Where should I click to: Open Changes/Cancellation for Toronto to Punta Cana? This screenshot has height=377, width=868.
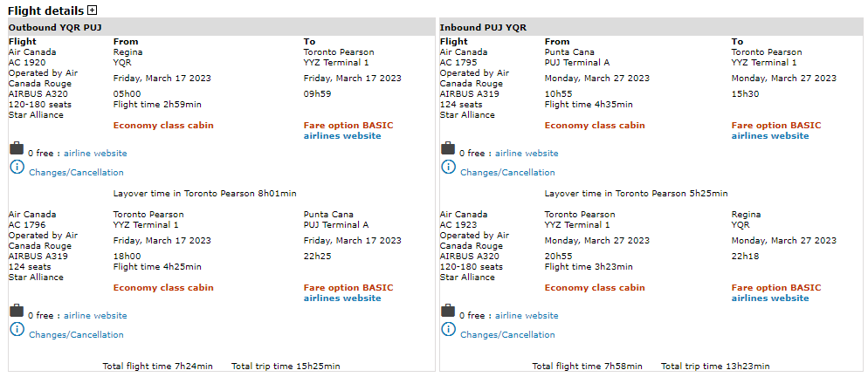click(x=76, y=335)
